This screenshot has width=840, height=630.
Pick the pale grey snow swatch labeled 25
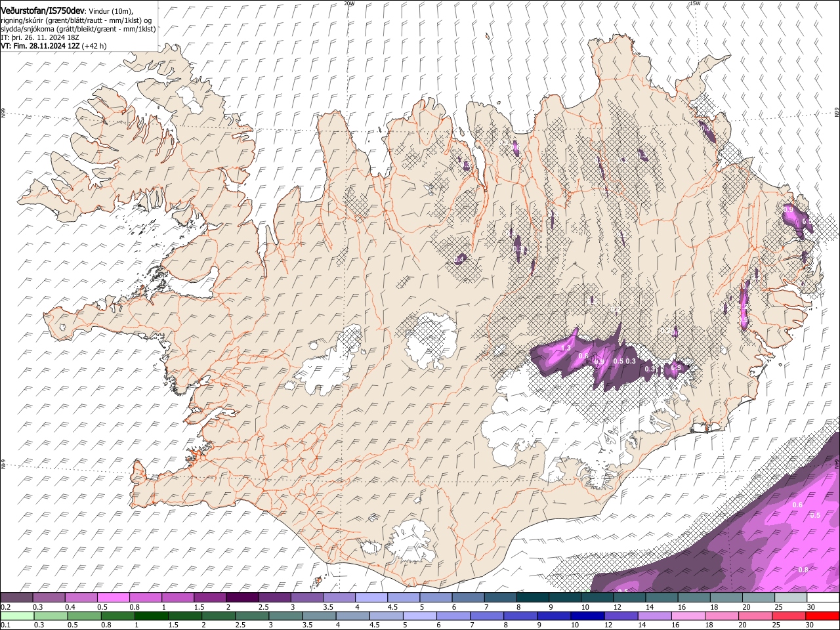click(x=791, y=597)
